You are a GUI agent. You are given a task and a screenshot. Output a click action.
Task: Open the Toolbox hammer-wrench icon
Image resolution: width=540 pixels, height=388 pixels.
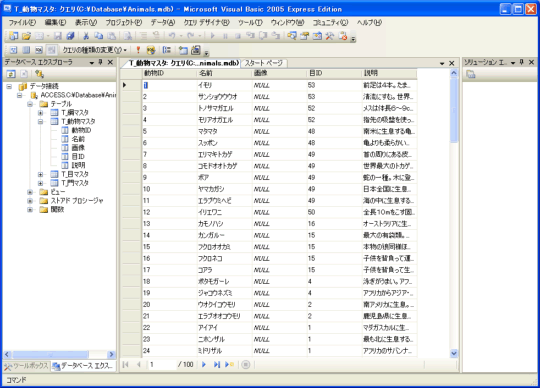330,36
